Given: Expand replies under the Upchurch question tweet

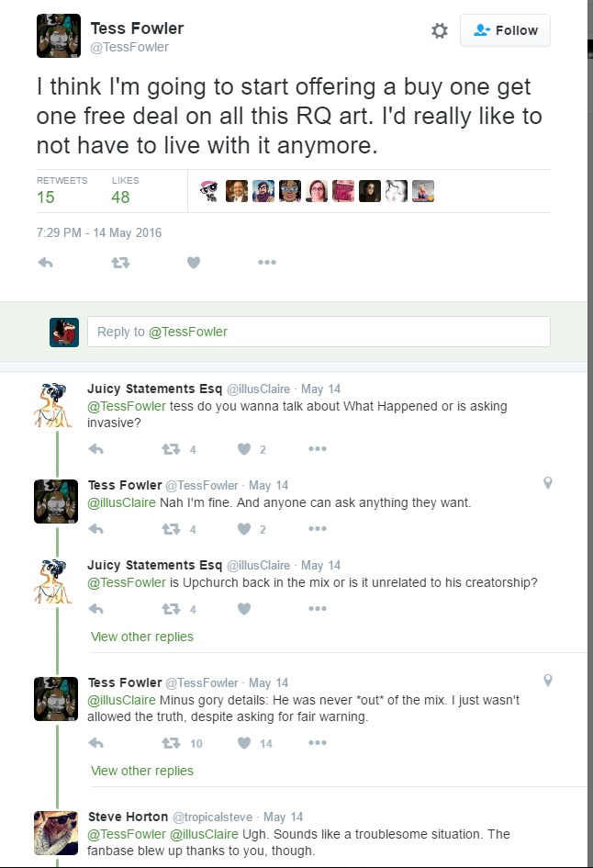Looking at the screenshot, I should [142, 637].
